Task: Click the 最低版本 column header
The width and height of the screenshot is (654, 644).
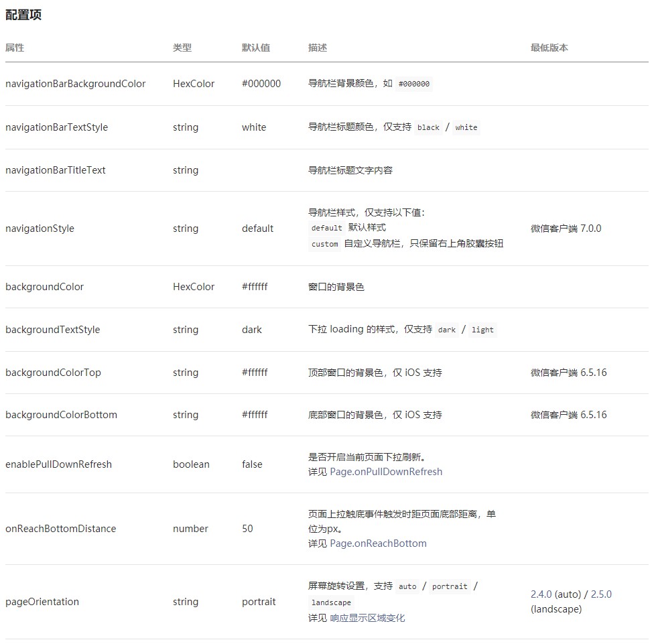Action: [x=549, y=48]
